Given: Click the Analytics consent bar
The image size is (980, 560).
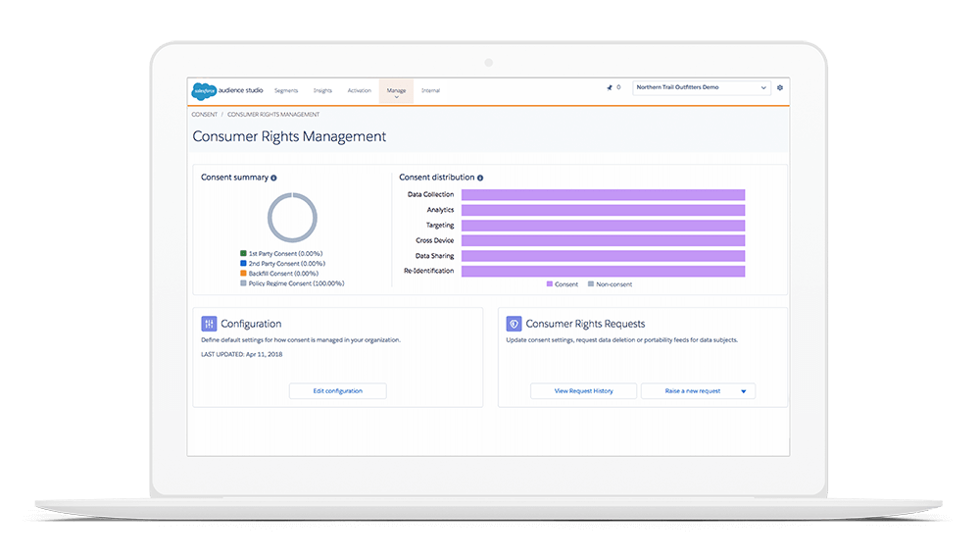Looking at the screenshot, I should point(603,210).
